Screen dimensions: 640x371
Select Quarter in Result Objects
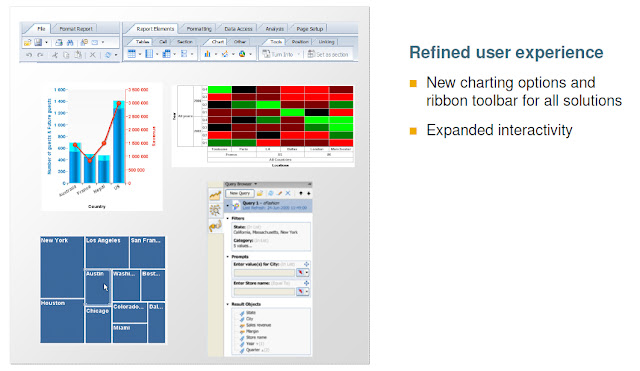coord(254,350)
